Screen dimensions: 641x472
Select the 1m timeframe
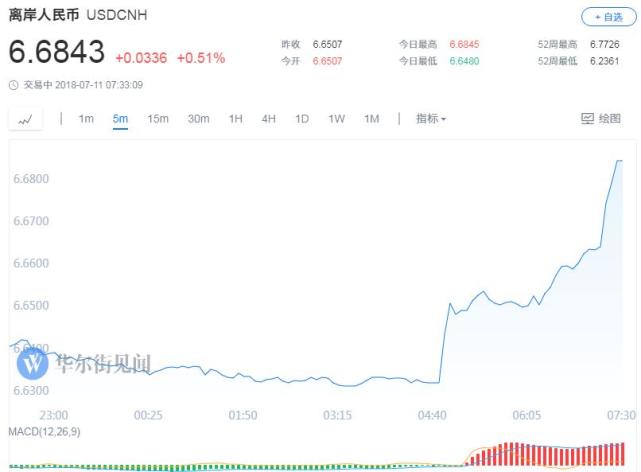[x=86, y=119]
